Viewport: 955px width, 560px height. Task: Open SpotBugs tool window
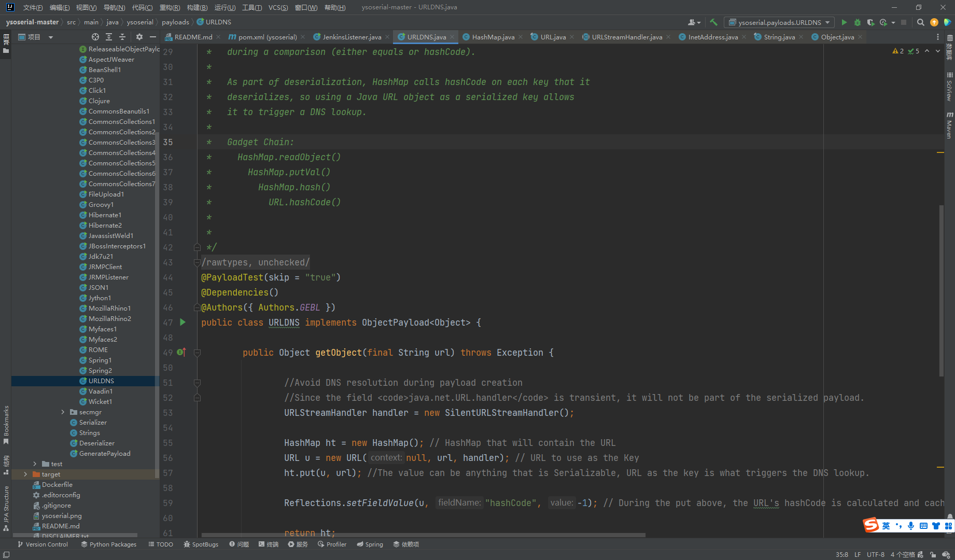click(x=201, y=544)
